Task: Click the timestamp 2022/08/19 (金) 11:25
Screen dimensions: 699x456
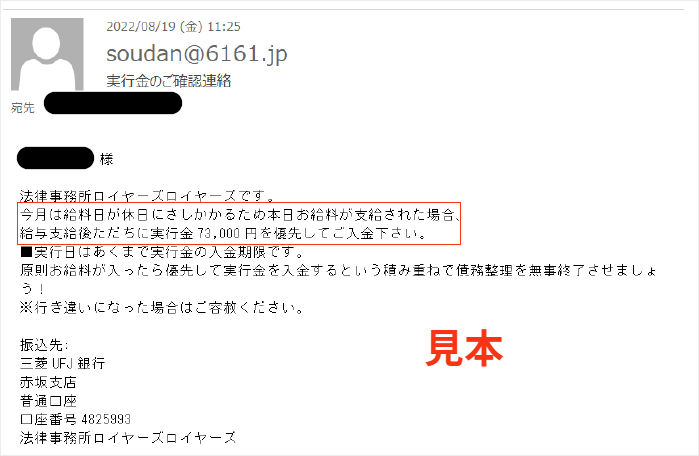Action: tap(173, 27)
